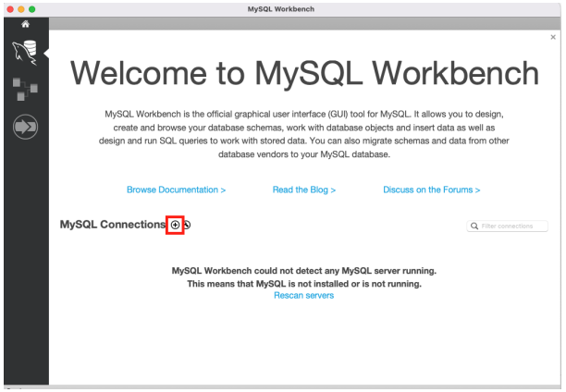The width and height of the screenshot is (566, 392).
Task: Open Read the Blog link
Action: tap(304, 190)
